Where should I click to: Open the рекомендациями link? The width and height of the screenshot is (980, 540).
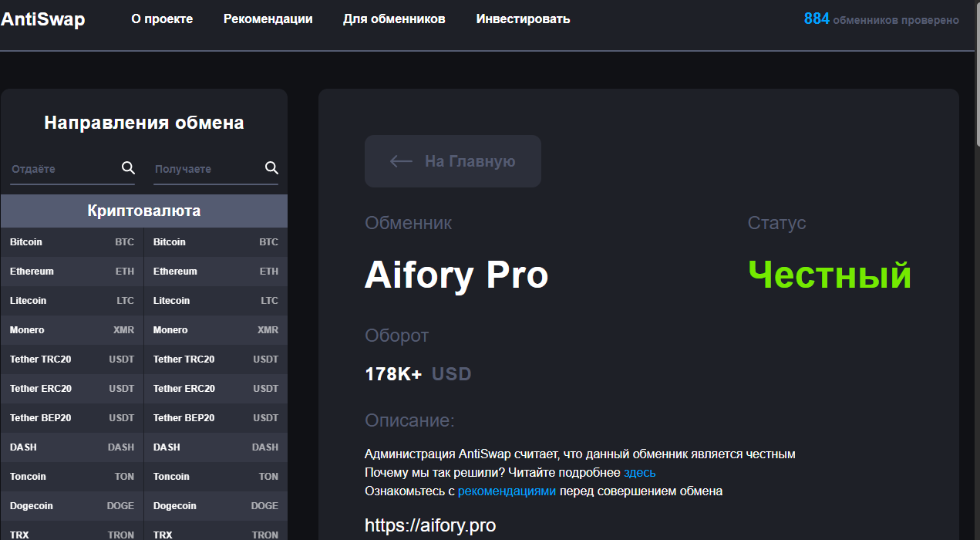[x=507, y=491]
